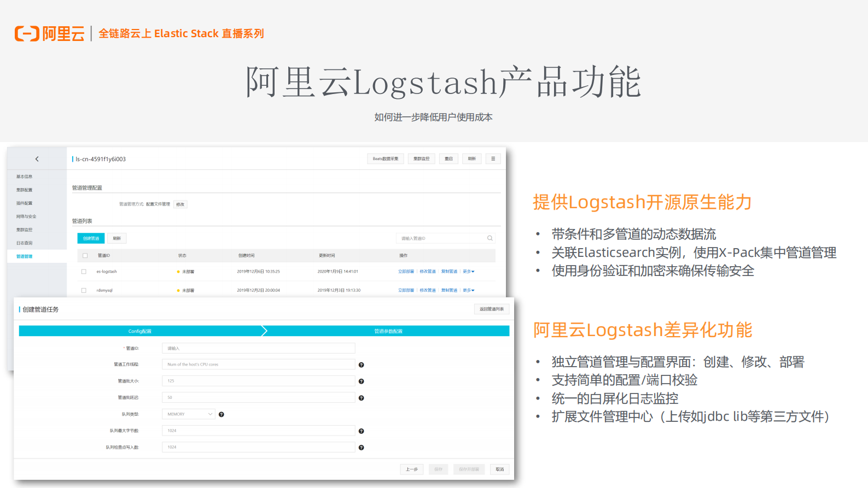Click the search magnifier in pipeline ID box
This screenshot has width=868, height=488.
(x=490, y=238)
